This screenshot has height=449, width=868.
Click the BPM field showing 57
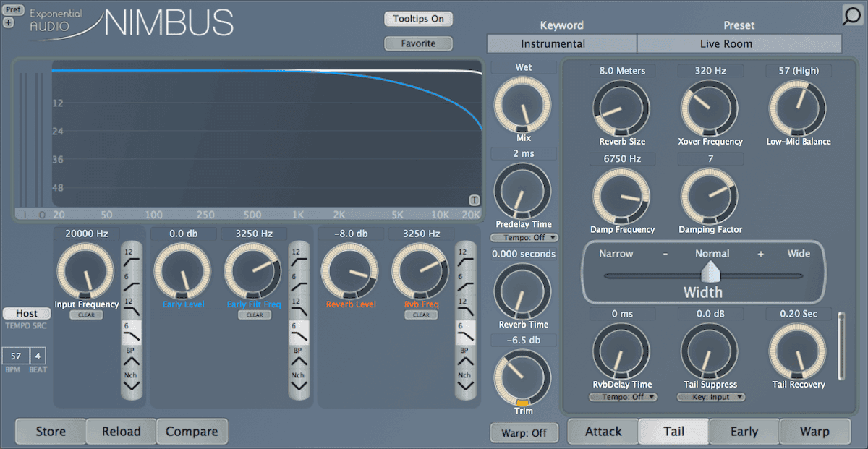click(15, 356)
